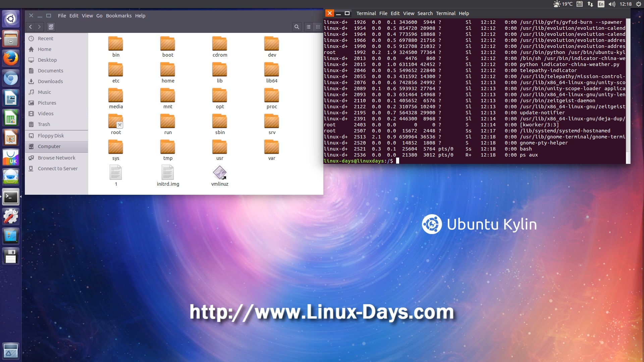Open the Files app in the dock
The height and width of the screenshot is (362, 644).
coord(11,39)
